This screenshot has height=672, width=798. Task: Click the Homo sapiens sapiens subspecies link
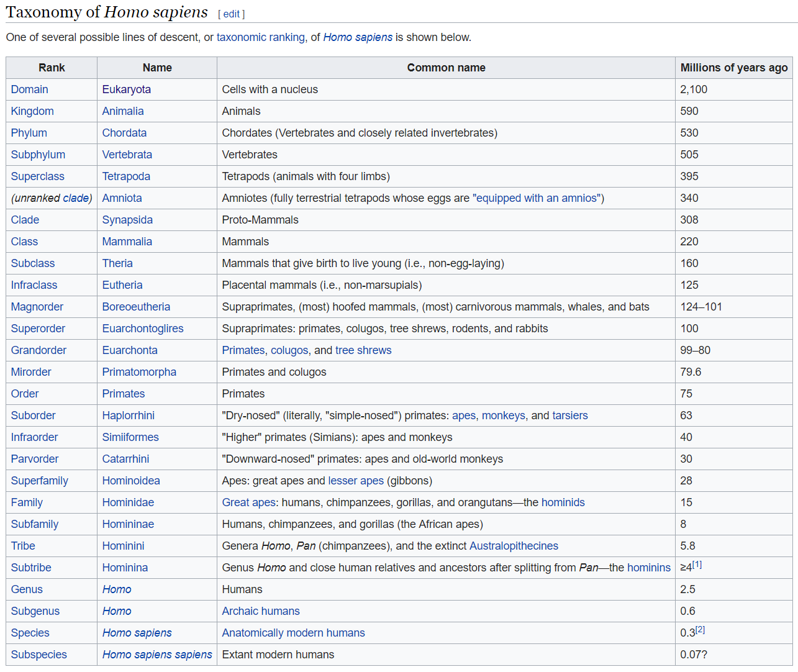pyautogui.click(x=157, y=655)
